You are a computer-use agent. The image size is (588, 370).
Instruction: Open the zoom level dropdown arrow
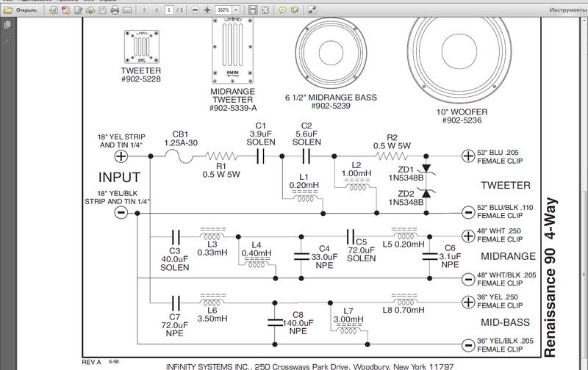coord(236,10)
